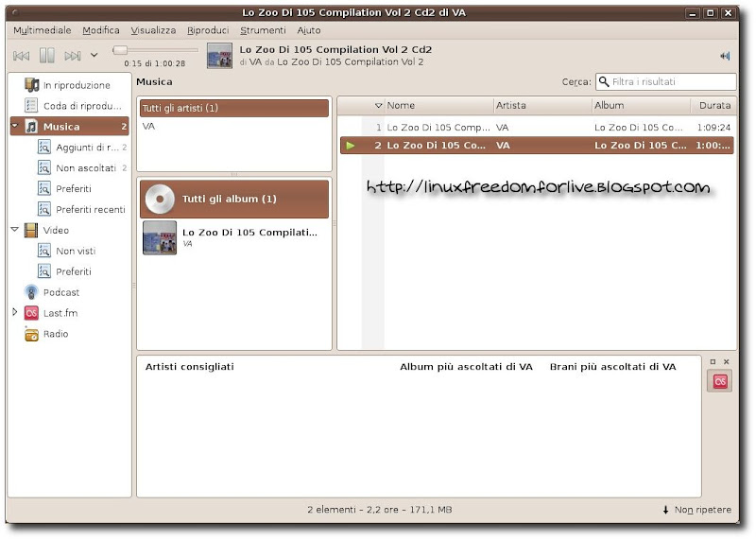Click the Last.fm button in recommendations pane

(719, 381)
